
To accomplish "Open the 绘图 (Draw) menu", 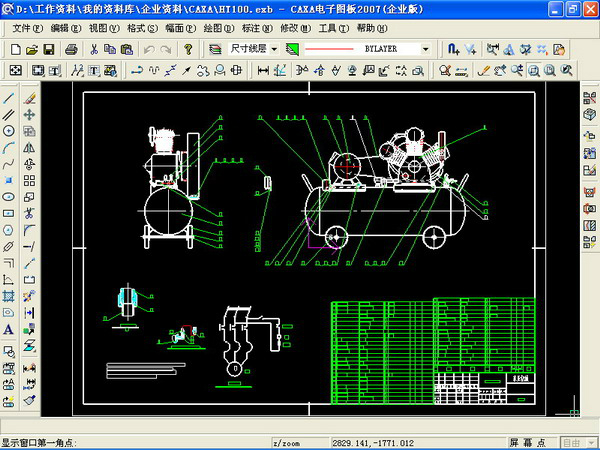I will coord(217,28).
